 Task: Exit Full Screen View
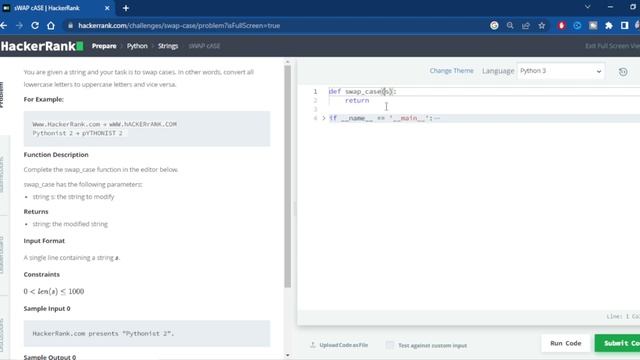(x=612, y=46)
